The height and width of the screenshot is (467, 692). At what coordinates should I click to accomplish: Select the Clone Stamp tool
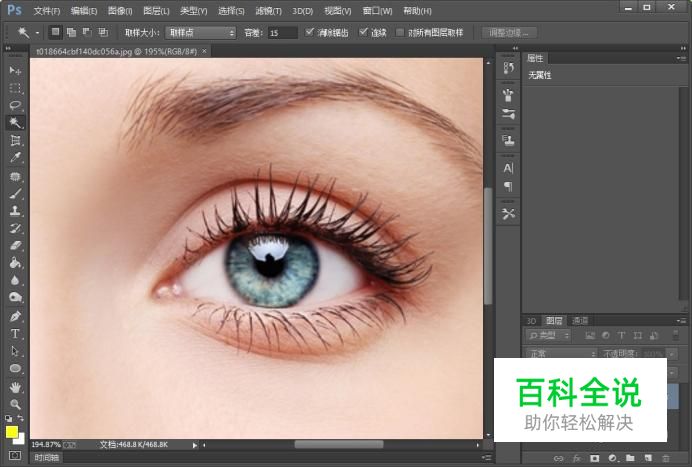pyautogui.click(x=15, y=211)
